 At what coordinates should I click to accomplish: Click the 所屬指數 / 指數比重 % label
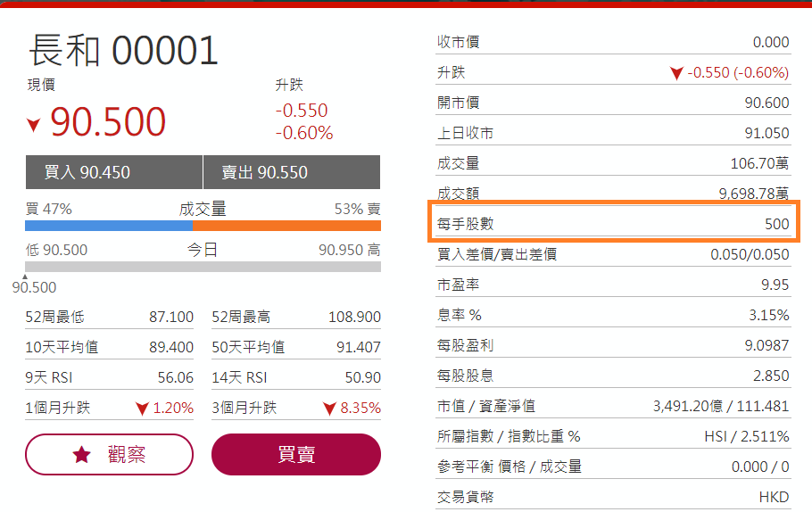tap(509, 436)
